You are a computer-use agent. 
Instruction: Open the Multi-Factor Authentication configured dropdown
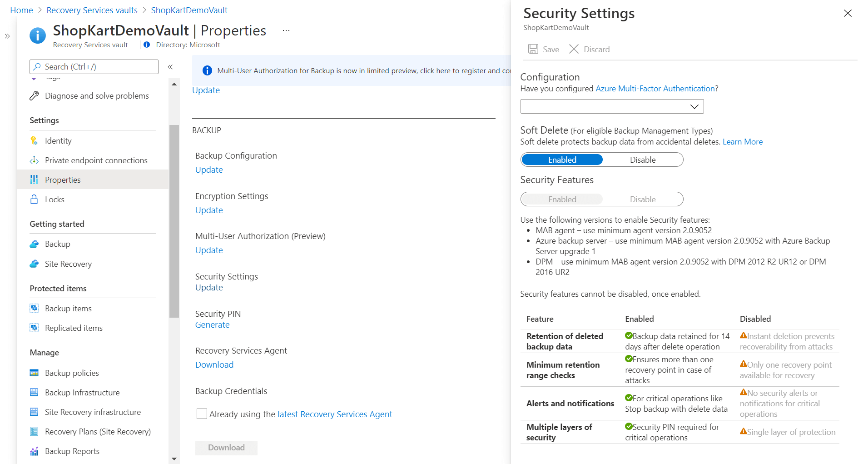(612, 107)
